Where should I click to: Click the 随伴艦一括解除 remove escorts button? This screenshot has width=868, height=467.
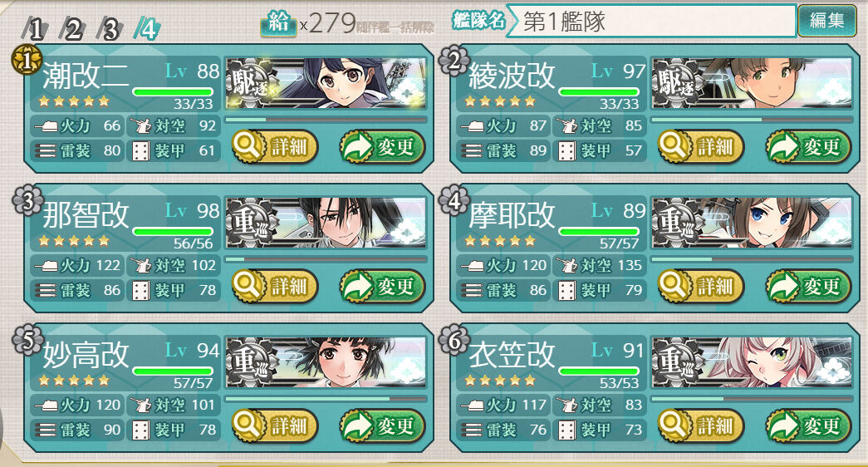[395, 27]
